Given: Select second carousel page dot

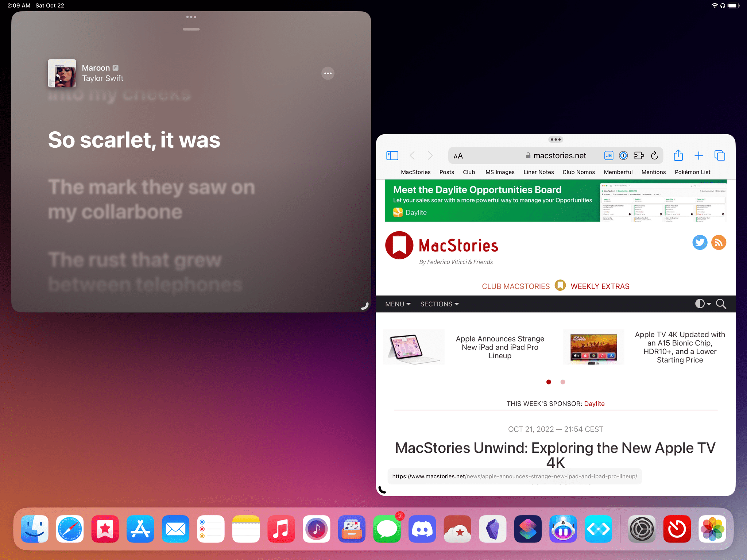Looking at the screenshot, I should 563,382.
